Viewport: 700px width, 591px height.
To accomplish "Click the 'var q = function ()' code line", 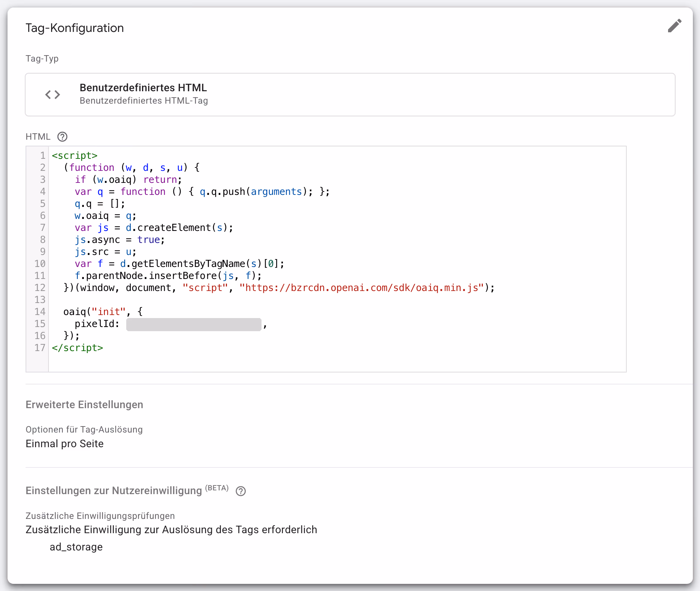I will (202, 191).
